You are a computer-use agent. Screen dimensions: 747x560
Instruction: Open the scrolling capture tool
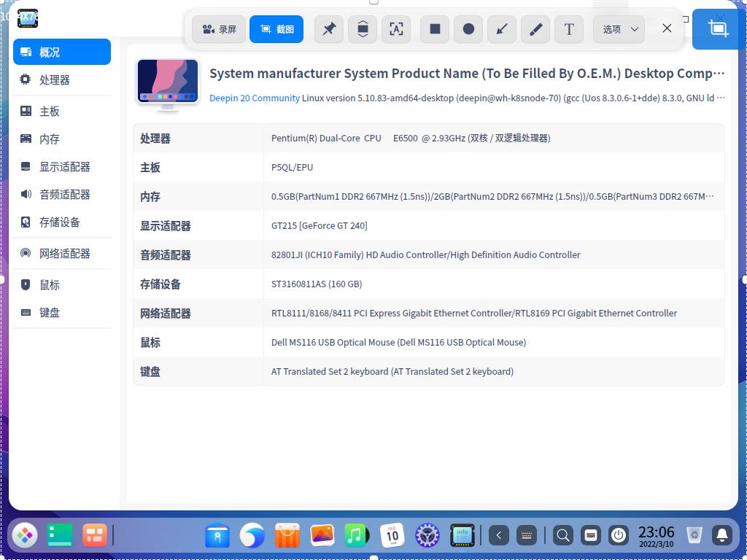click(363, 29)
